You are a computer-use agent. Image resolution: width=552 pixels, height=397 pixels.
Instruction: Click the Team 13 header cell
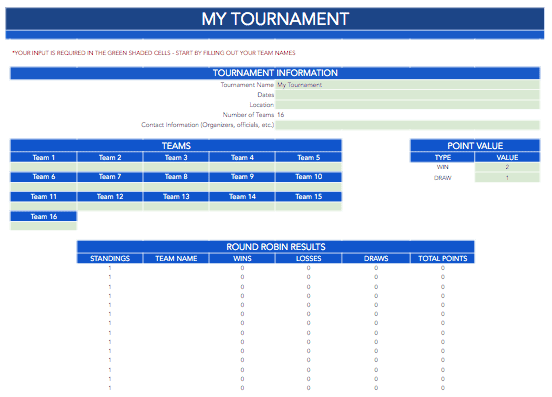(176, 196)
